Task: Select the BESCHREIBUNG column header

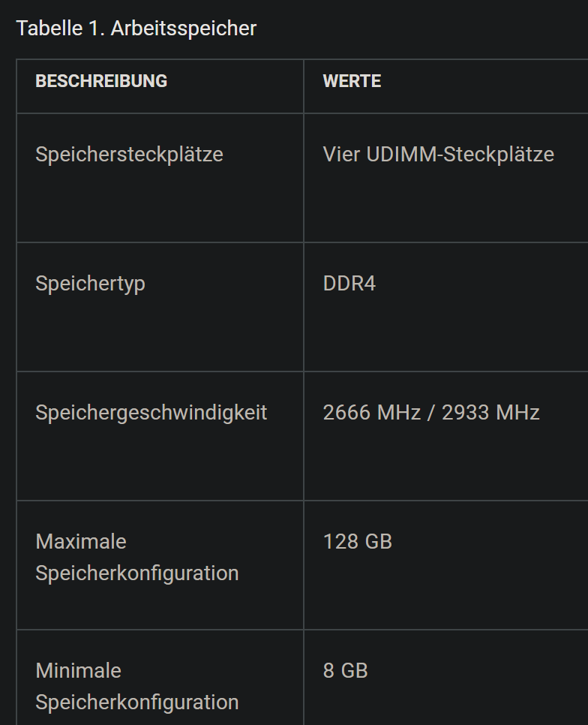Action: 101,81
